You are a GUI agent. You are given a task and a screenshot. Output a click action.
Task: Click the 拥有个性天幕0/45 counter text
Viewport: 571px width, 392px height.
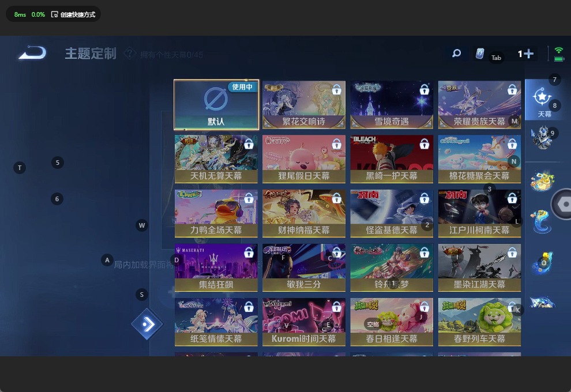point(171,55)
